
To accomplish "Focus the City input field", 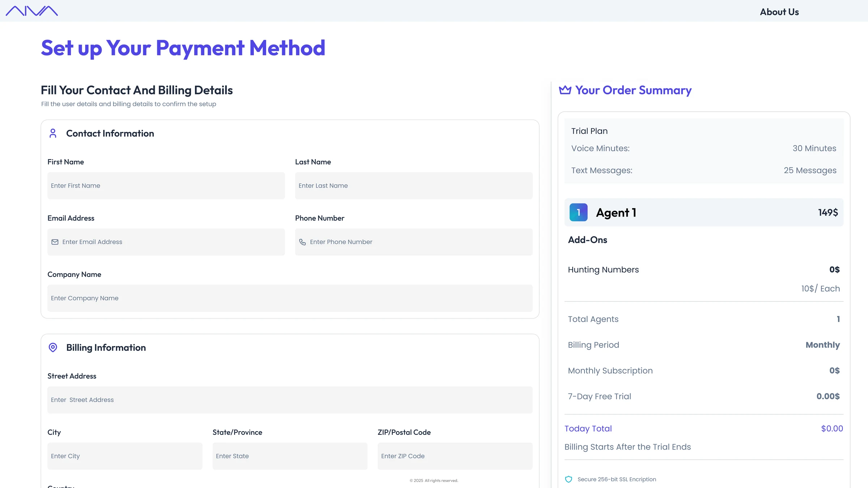I will coord(125,456).
